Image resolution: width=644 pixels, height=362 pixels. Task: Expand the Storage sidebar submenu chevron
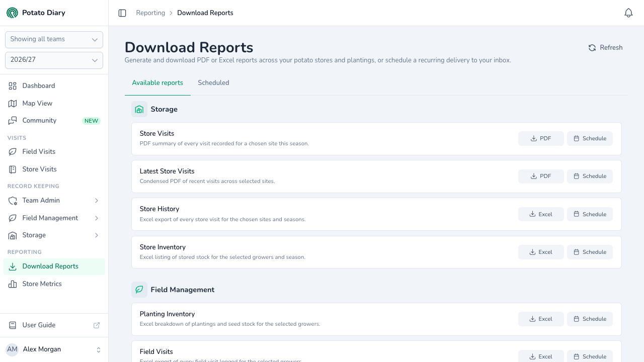[x=97, y=235]
